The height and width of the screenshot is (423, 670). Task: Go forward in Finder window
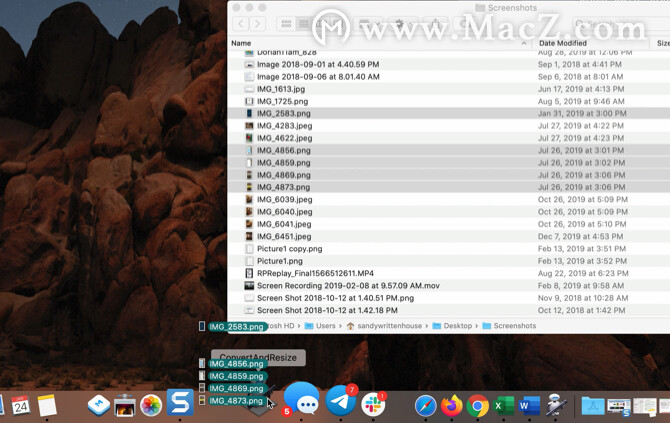coord(257,24)
